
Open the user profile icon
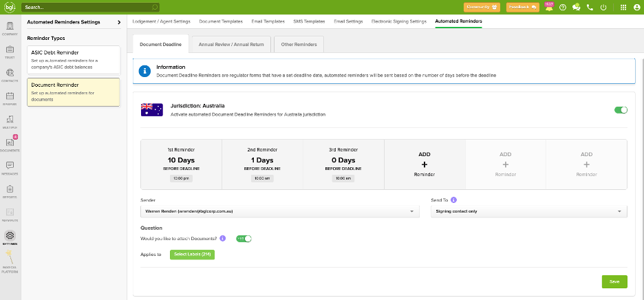[x=635, y=8]
